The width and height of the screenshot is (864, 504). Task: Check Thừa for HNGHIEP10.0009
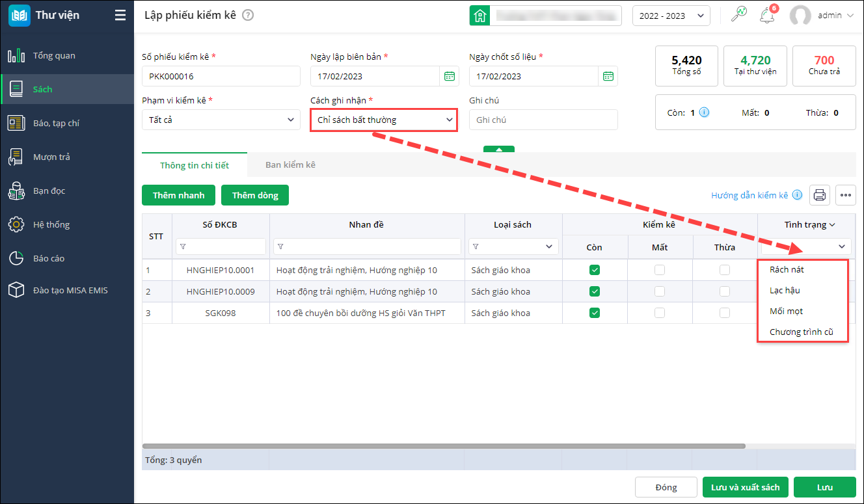[725, 291]
